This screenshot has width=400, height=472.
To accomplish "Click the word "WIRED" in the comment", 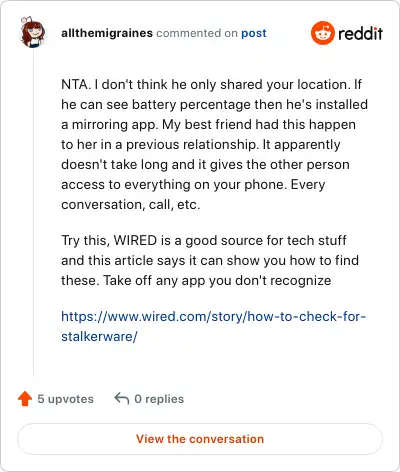I will 135,240.
